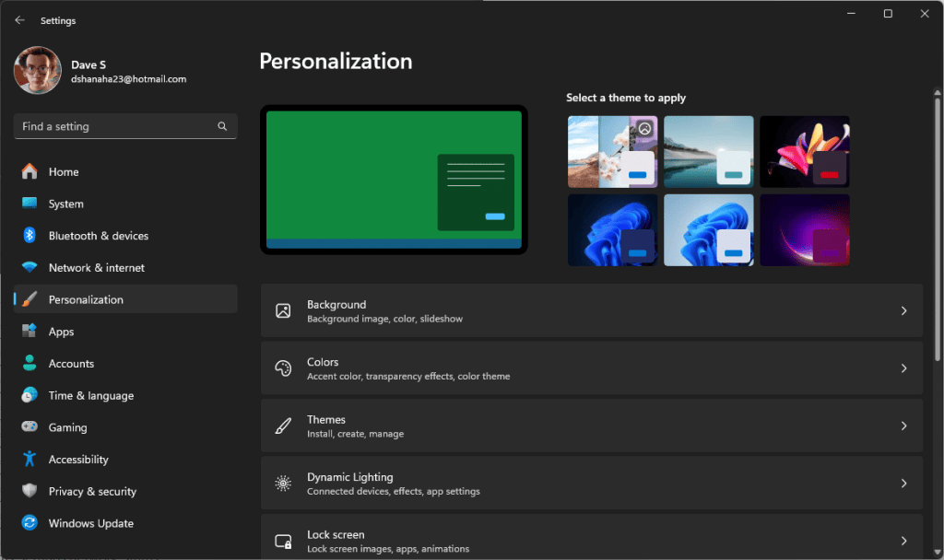
Task: Expand the Colors settings chevron
Action: (903, 367)
